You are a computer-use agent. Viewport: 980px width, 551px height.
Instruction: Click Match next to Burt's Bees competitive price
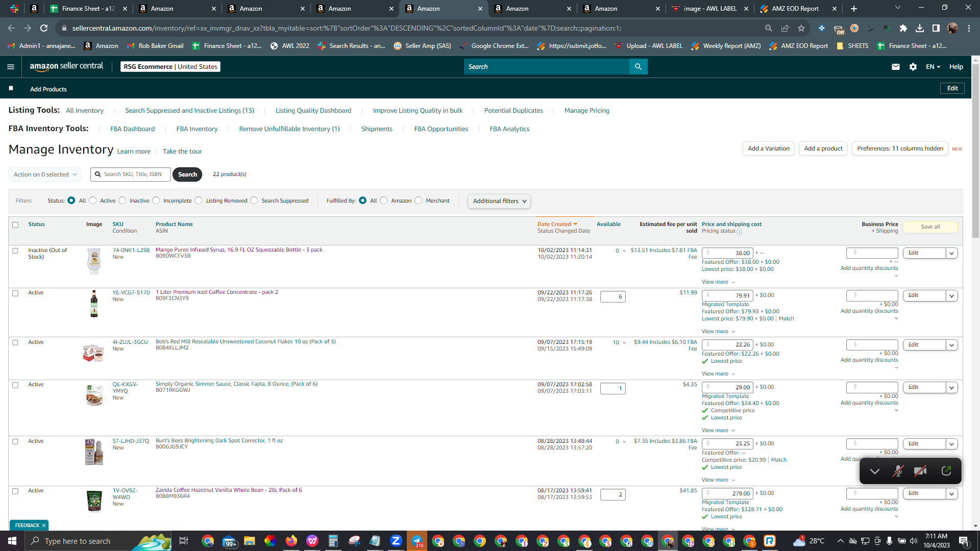[x=779, y=460]
